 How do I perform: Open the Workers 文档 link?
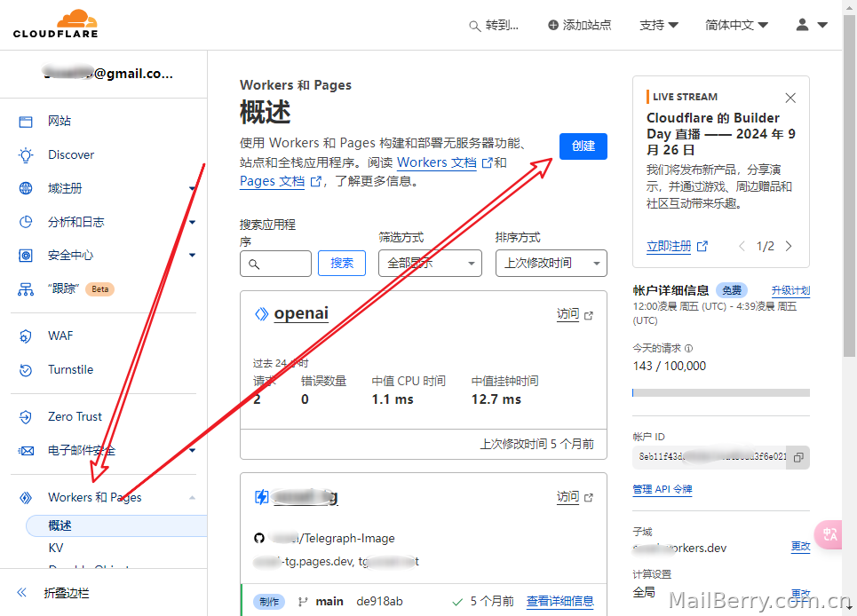pos(437,162)
